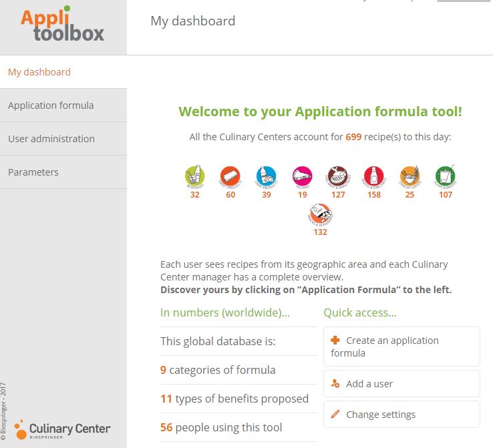Click the '56 people using this tool' row
This screenshot has height=448, width=493.
click(x=238, y=427)
